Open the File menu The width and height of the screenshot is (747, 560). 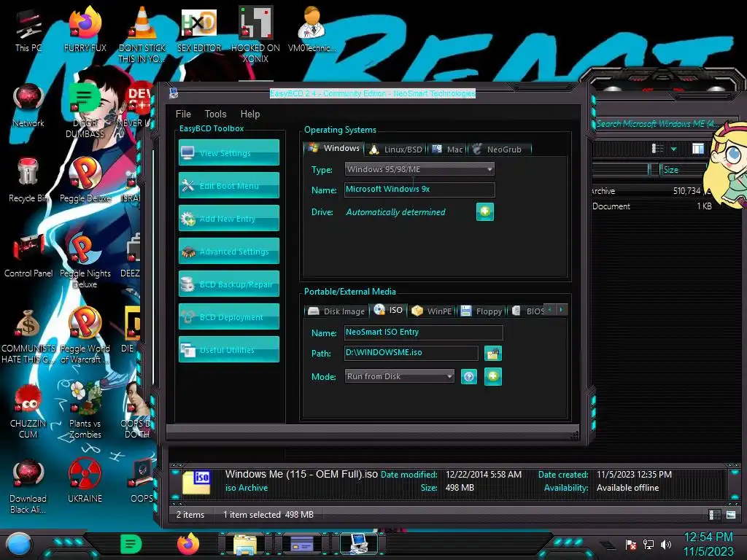click(183, 114)
